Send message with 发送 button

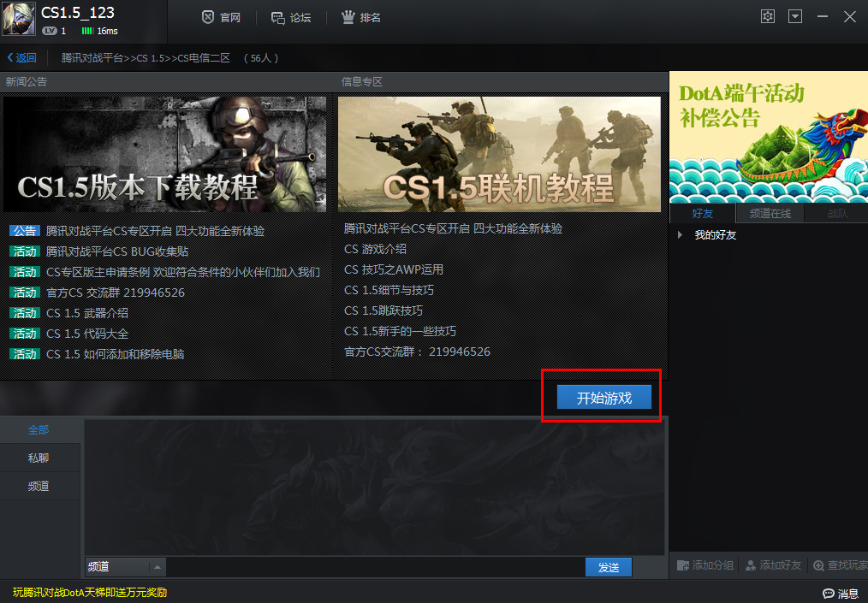click(x=609, y=567)
